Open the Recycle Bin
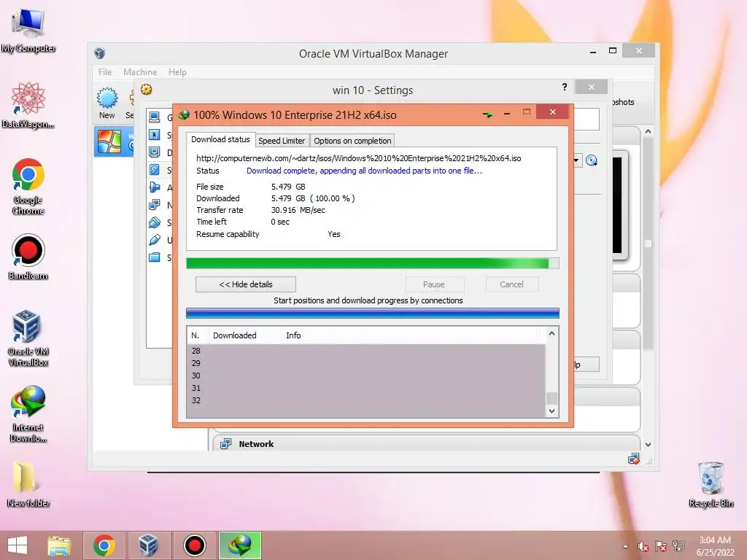The width and height of the screenshot is (747, 560). click(x=711, y=484)
